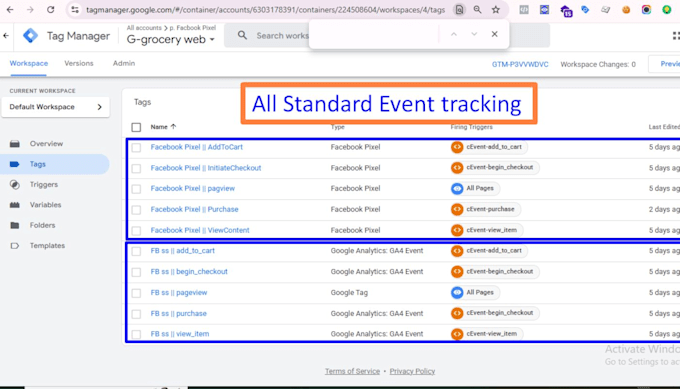Image resolution: width=680 pixels, height=389 pixels.
Task: Click the Folders sidebar icon
Action: click(15, 225)
